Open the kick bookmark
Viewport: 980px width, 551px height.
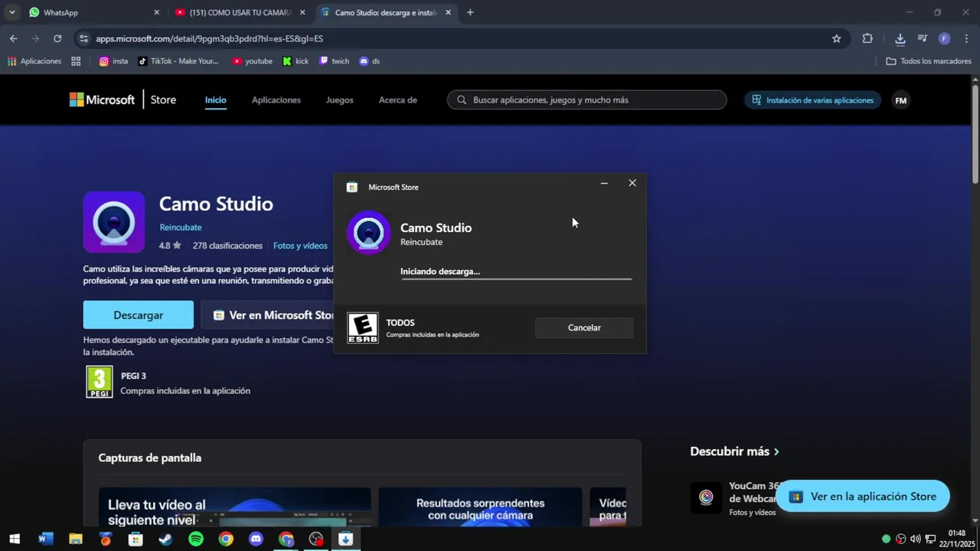pos(296,61)
